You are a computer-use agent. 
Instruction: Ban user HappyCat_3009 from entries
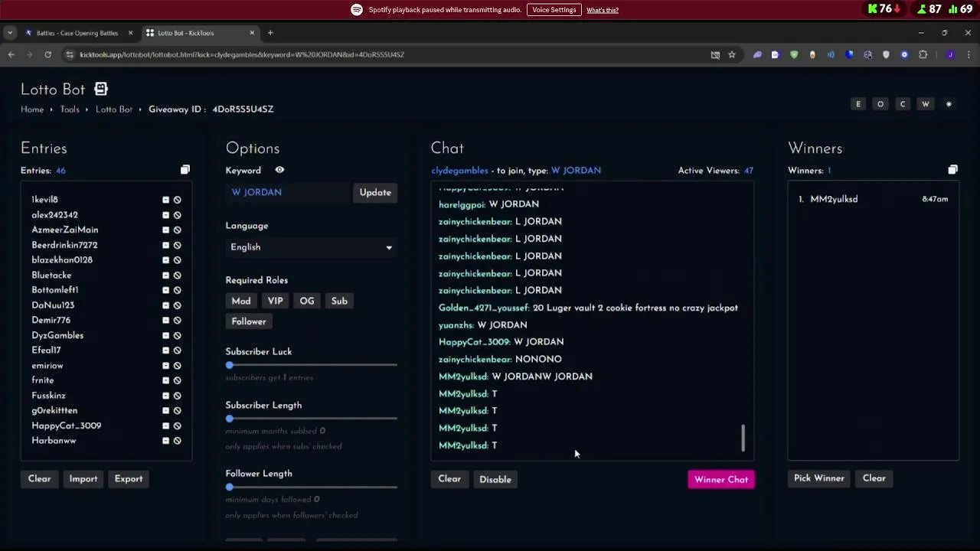[177, 425]
